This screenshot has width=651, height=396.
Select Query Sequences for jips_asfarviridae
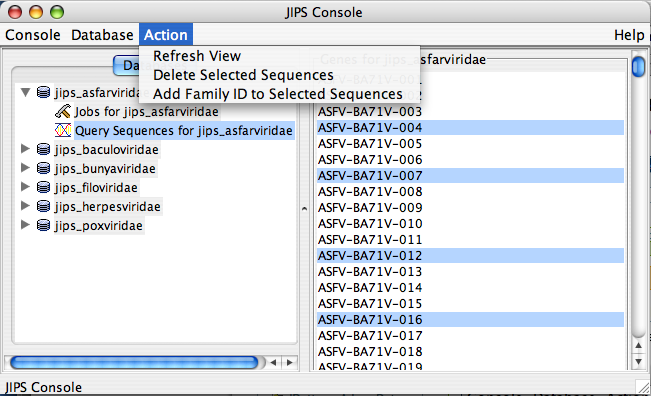(x=184, y=131)
